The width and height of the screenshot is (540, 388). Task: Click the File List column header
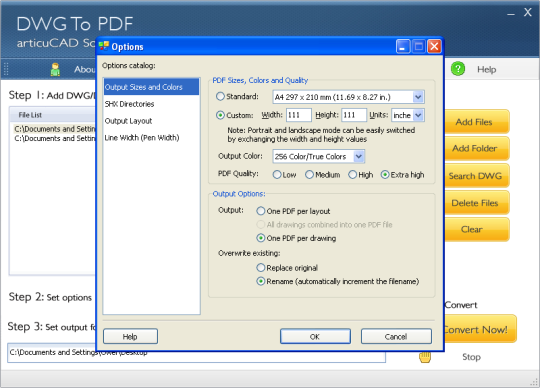(53, 115)
